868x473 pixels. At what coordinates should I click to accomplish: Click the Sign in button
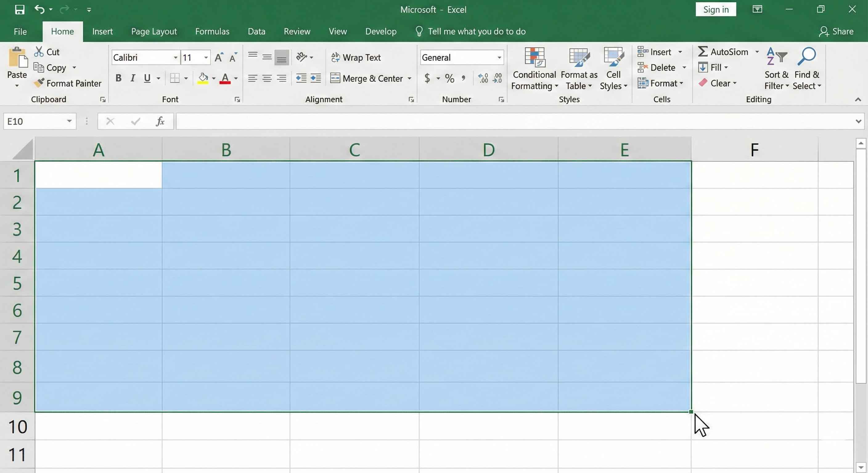[716, 10]
